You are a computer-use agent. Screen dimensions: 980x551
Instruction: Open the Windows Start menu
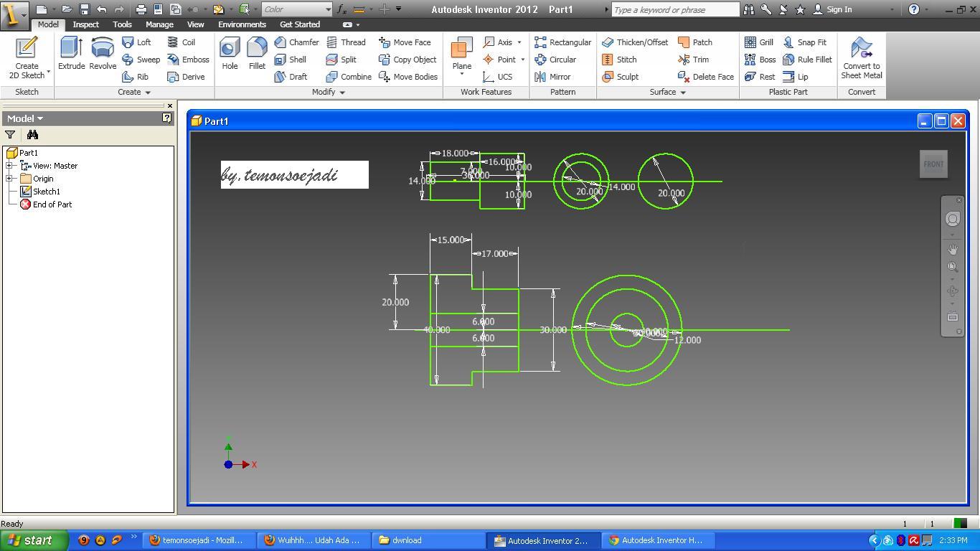[x=30, y=540]
